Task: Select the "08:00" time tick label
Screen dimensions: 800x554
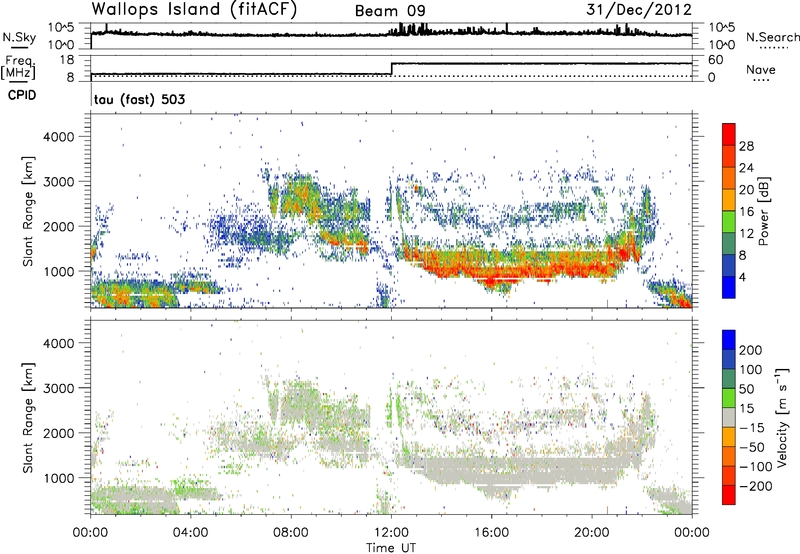Action: pyautogui.click(x=291, y=533)
